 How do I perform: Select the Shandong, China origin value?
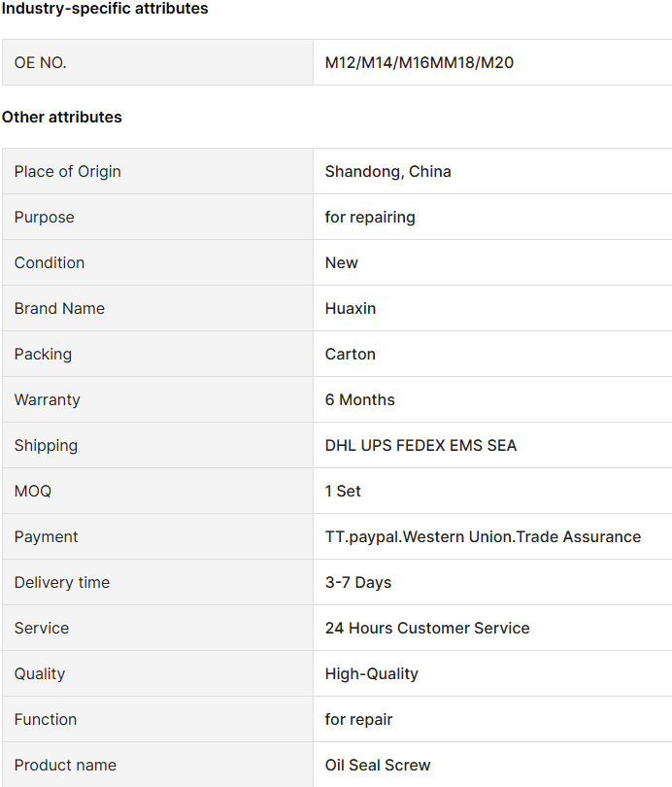[387, 172]
